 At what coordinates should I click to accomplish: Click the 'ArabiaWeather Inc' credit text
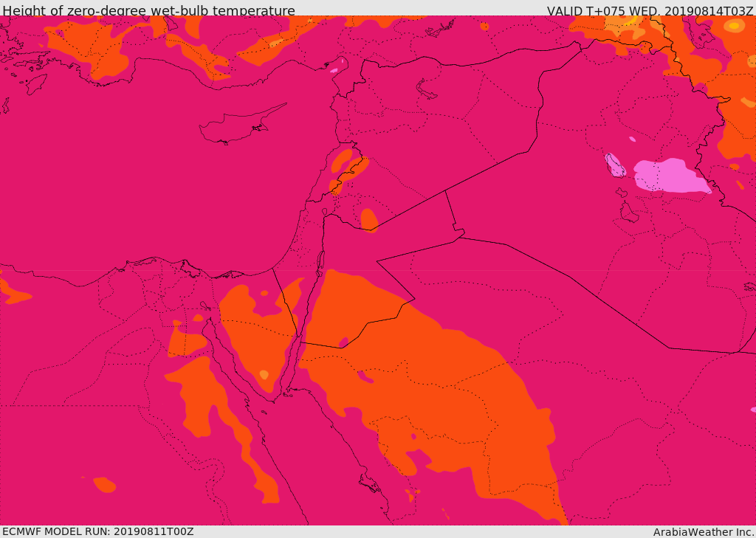(703, 532)
